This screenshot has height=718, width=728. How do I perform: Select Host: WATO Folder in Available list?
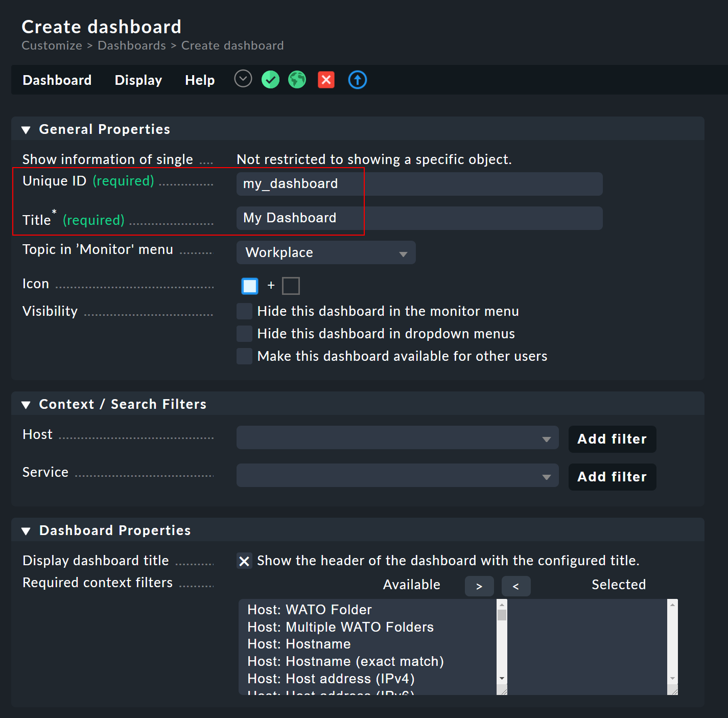point(367,610)
